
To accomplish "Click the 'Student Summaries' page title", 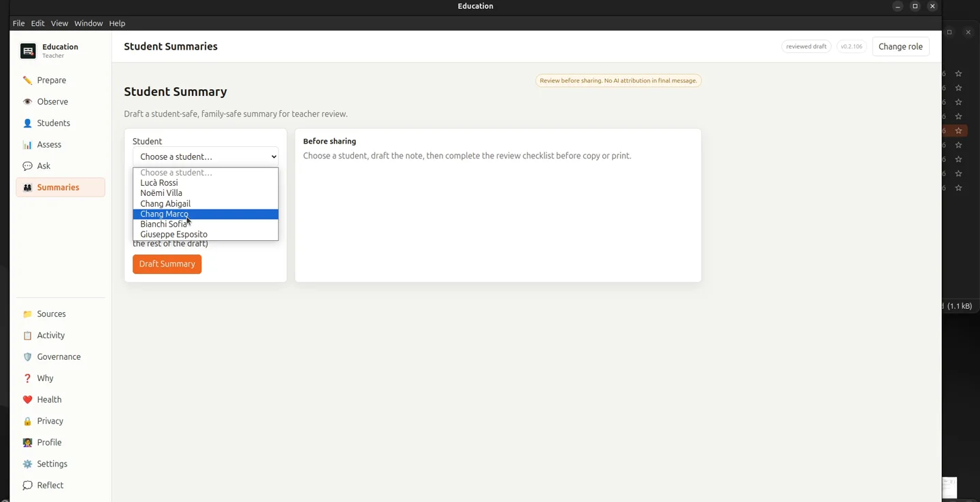I will tap(171, 46).
